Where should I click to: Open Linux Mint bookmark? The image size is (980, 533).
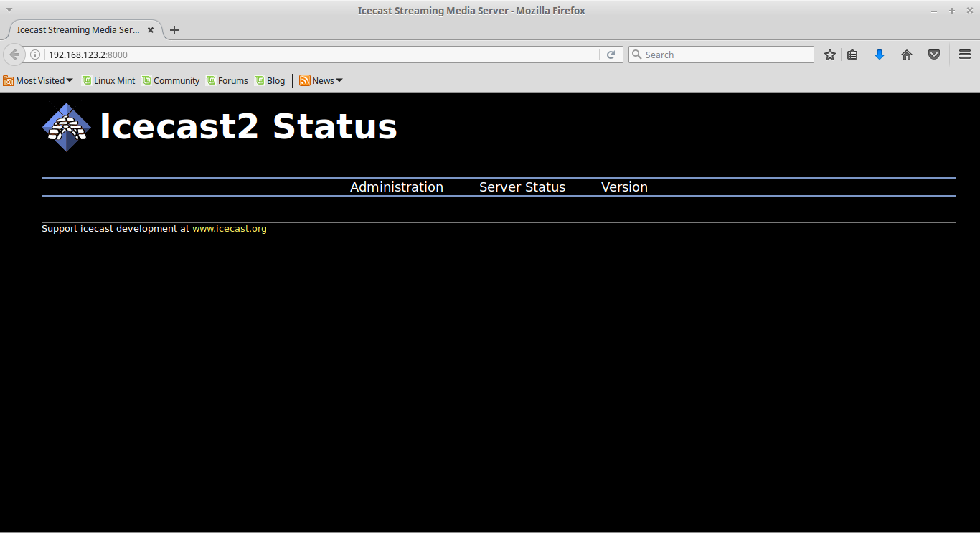[108, 80]
